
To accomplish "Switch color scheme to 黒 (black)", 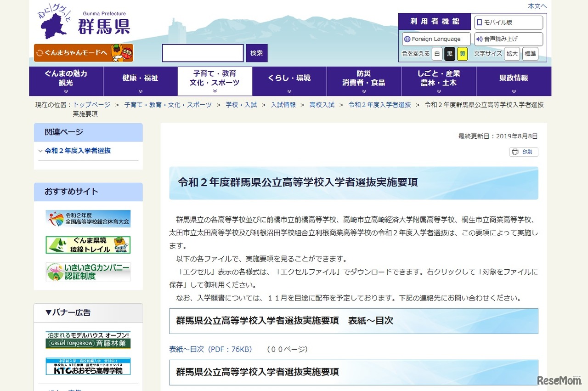I will click(x=449, y=54).
